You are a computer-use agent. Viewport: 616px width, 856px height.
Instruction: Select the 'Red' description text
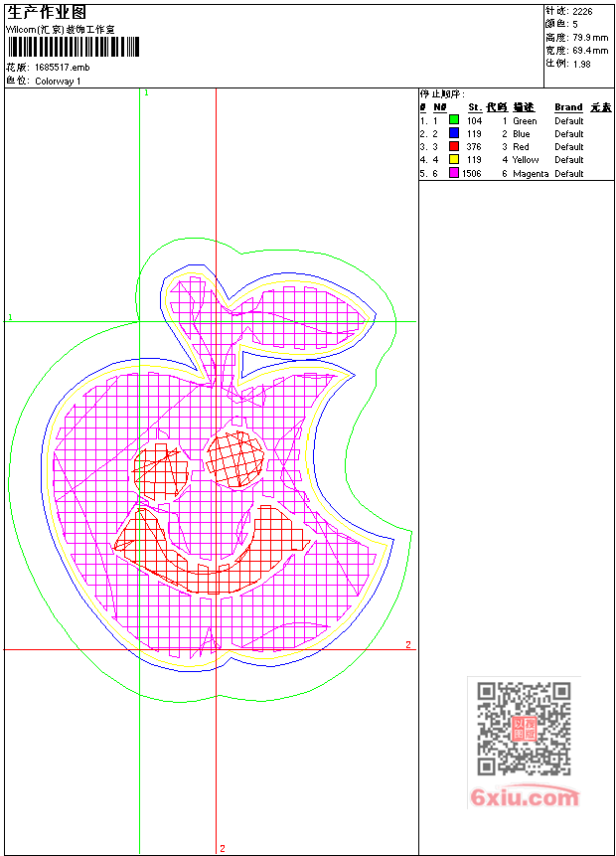pos(521,147)
